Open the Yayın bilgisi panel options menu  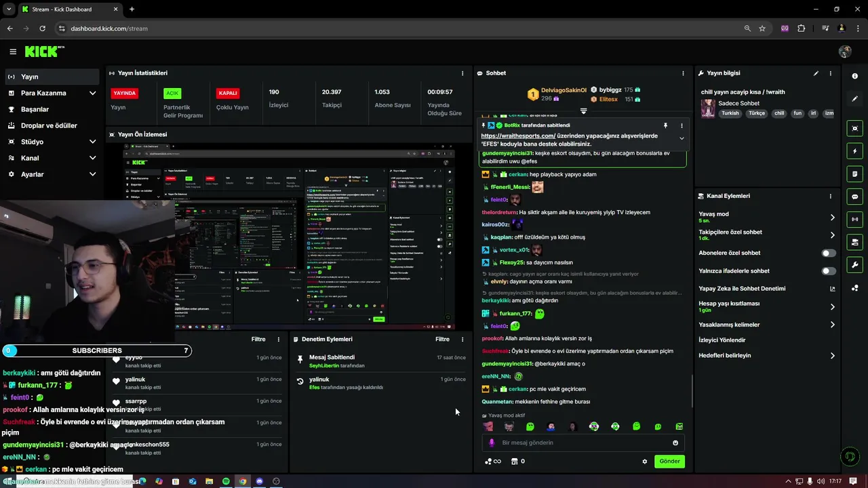(x=830, y=73)
